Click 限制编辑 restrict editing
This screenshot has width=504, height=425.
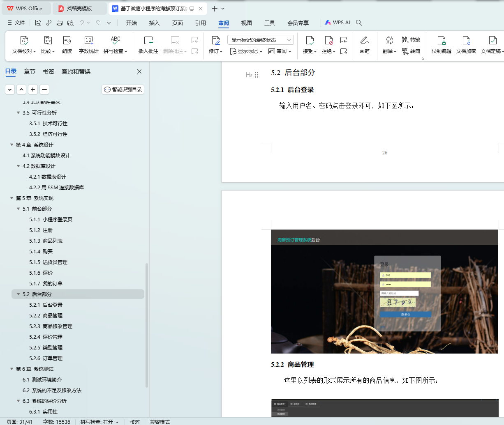tap(442, 45)
